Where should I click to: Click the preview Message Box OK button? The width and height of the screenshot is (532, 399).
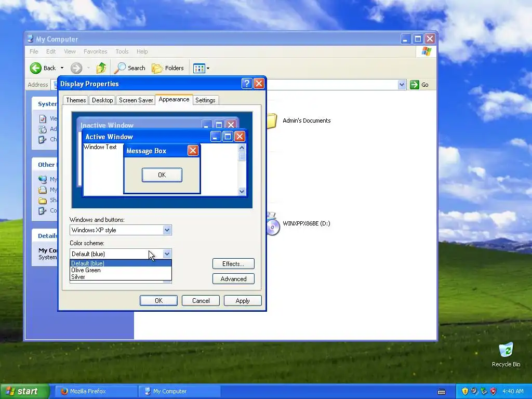(x=162, y=175)
